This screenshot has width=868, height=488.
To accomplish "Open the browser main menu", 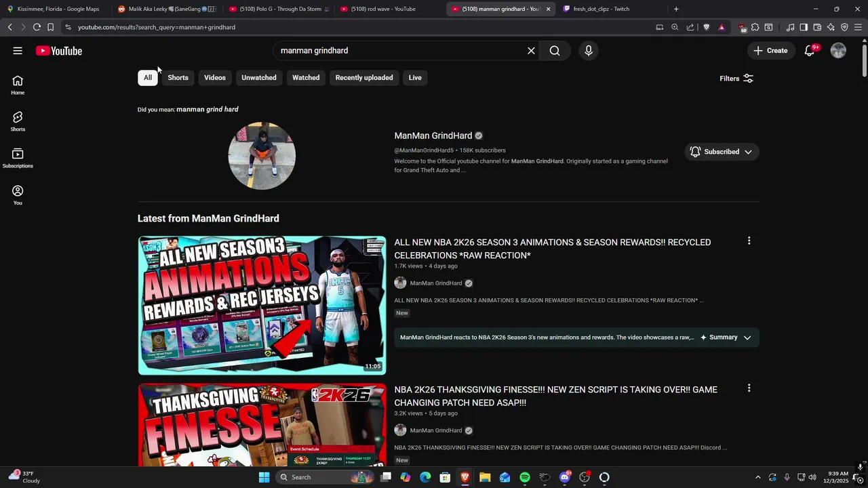I will coord(858,27).
